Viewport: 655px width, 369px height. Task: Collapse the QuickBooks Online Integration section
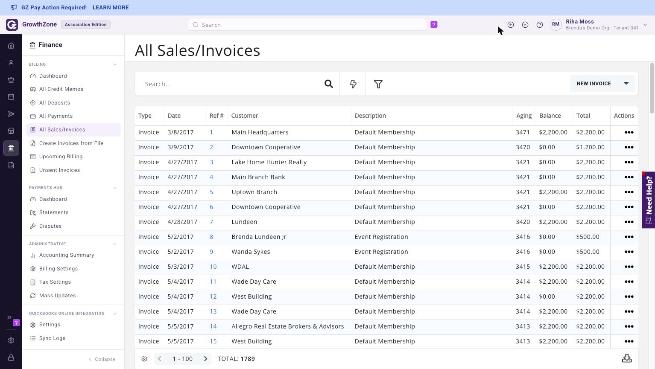coord(115,313)
